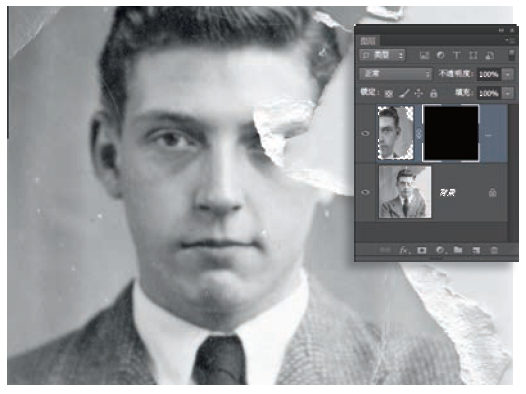
Task: Open the Layers panel flyout menu
Action: (x=510, y=41)
